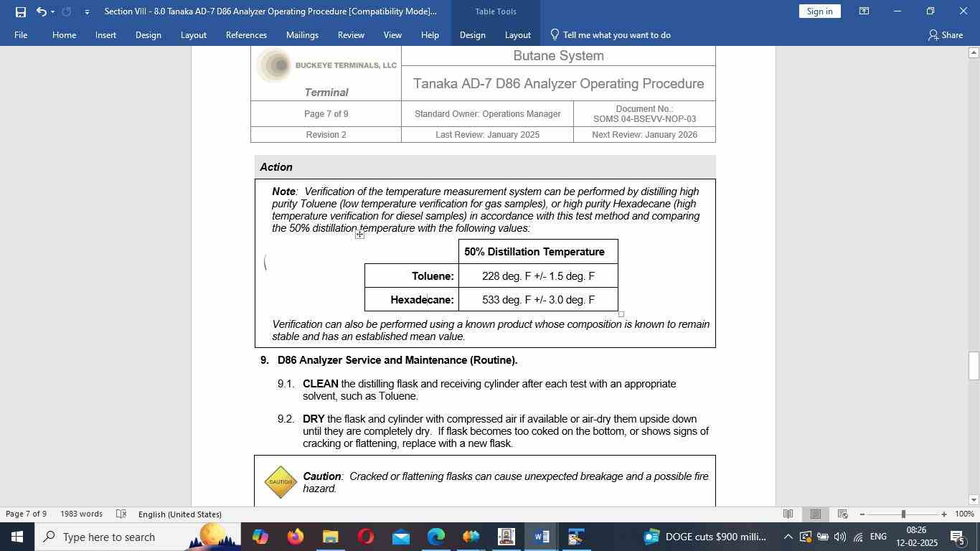
Task: Open the main Design tab
Action: point(148,34)
